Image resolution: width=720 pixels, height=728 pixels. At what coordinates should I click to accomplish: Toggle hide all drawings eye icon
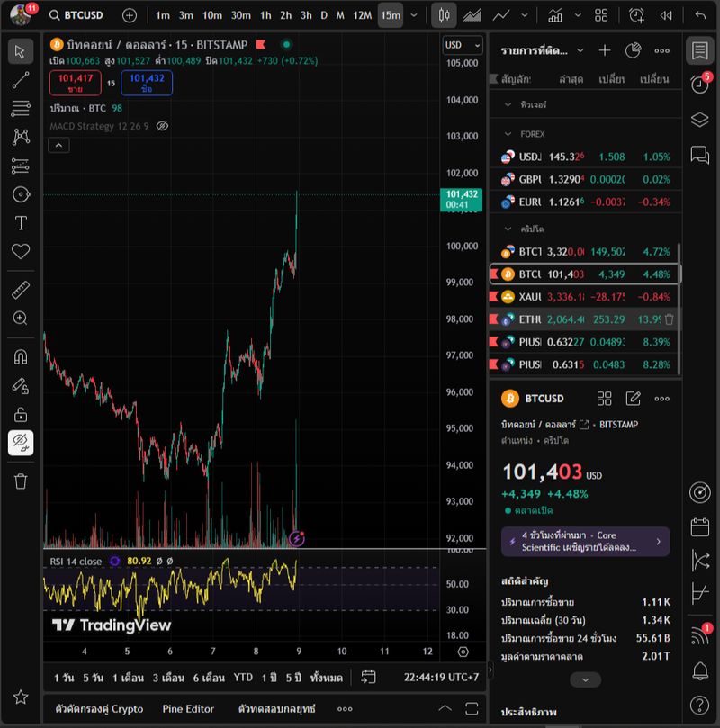20,442
